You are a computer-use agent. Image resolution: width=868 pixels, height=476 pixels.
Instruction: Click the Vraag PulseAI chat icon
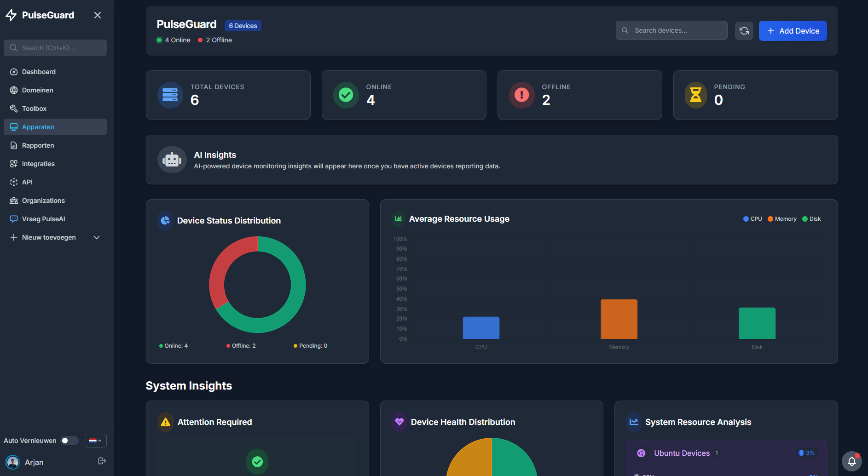(13, 219)
